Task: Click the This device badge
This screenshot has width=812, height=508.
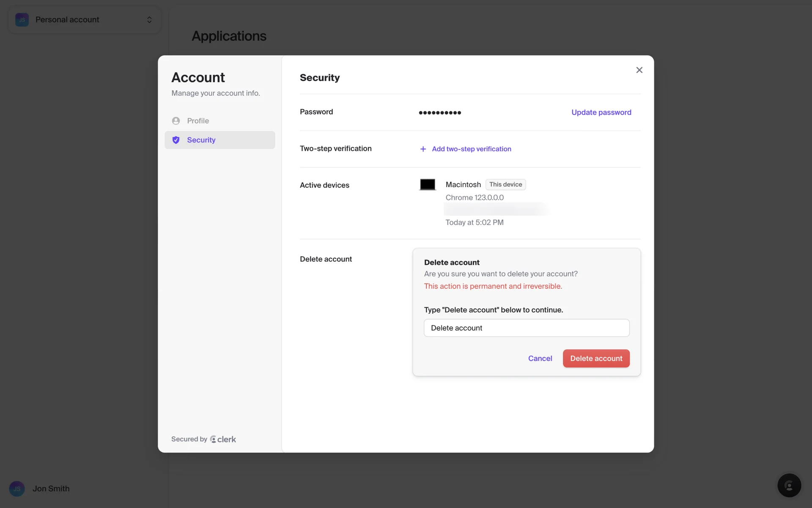Action: 505,185
